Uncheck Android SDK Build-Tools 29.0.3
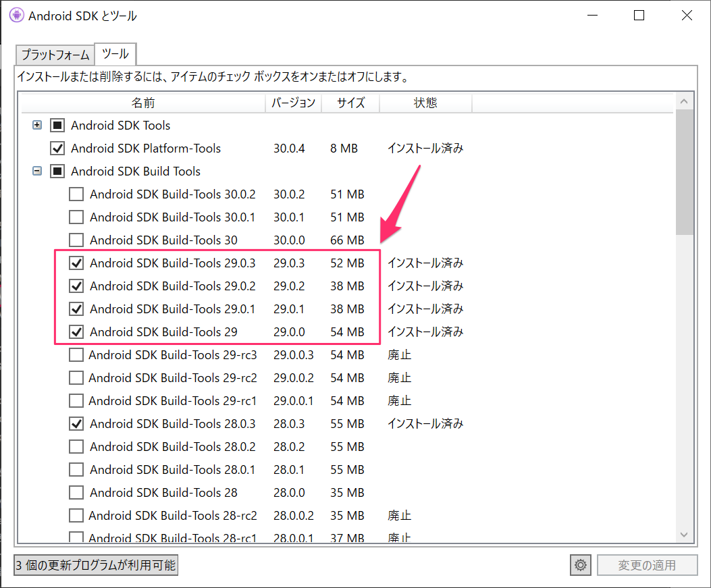 pos(76,263)
